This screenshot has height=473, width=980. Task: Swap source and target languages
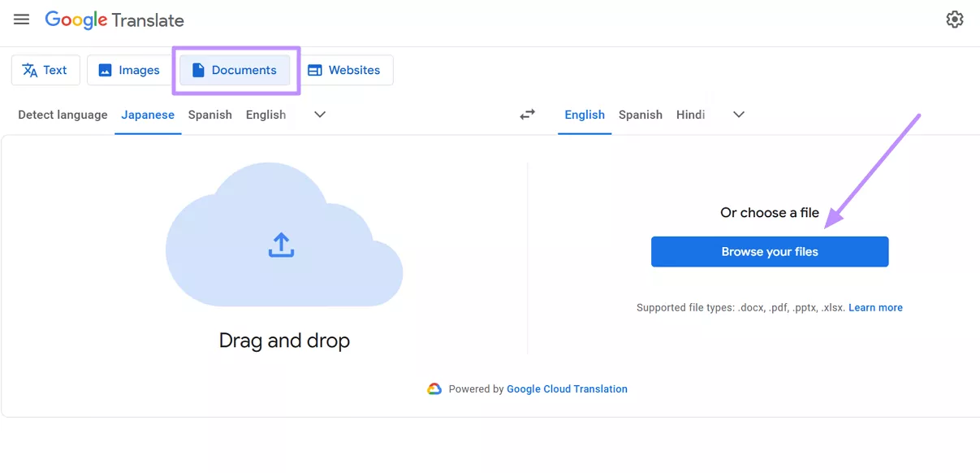coord(528,115)
